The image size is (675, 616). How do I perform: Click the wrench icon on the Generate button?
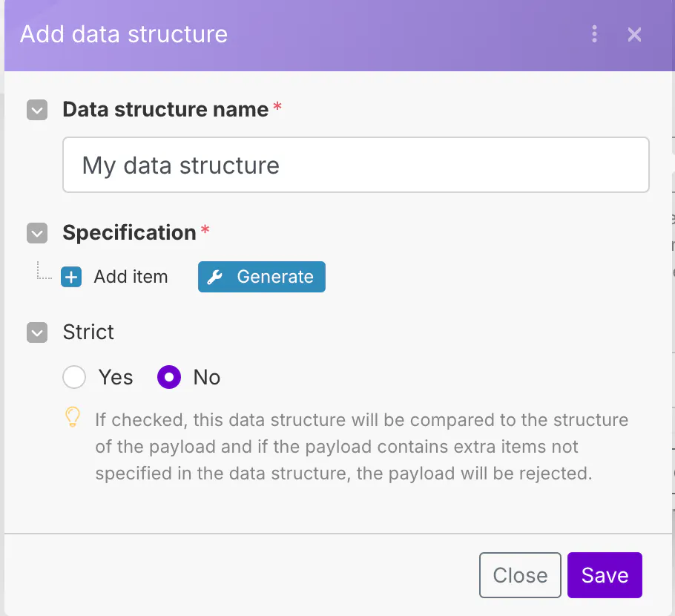coord(215,278)
